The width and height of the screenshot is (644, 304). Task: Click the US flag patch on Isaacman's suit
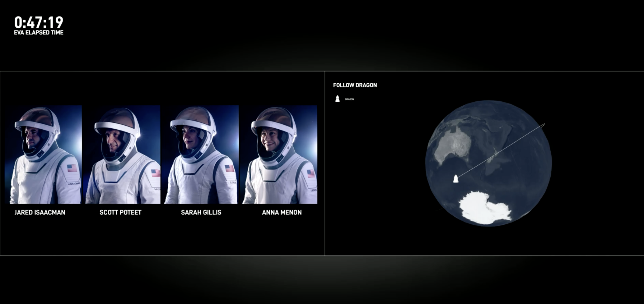pos(72,168)
